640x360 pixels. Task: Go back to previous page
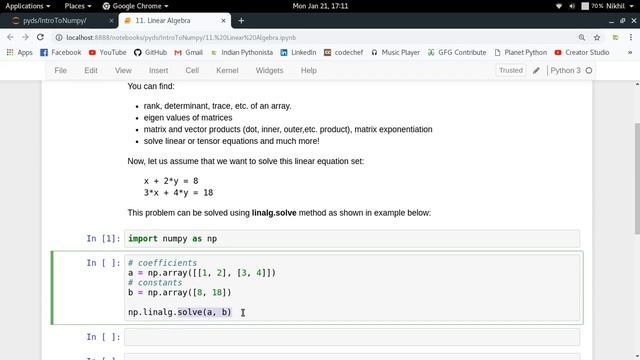tap(10, 37)
